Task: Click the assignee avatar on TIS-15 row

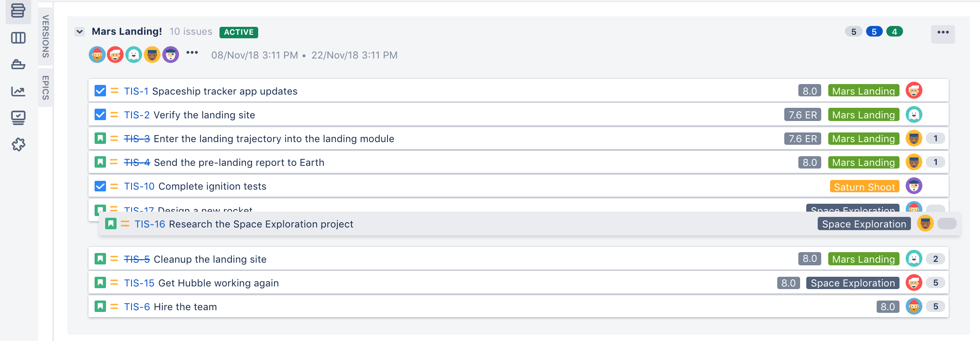Action: [x=914, y=282]
